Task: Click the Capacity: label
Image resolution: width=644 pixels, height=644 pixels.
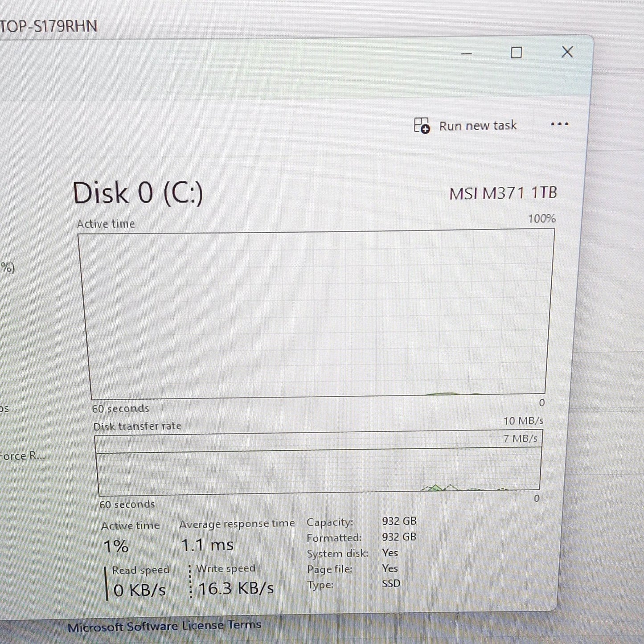Action: pyautogui.click(x=330, y=522)
